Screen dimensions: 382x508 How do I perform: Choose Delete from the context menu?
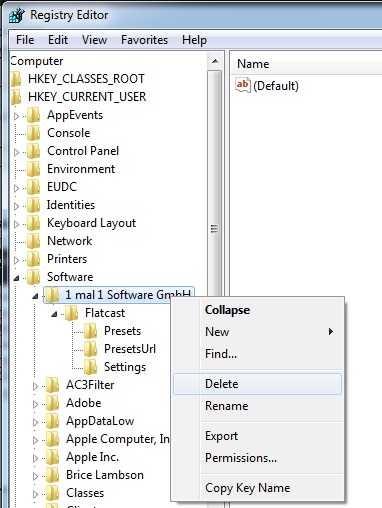pos(257,384)
